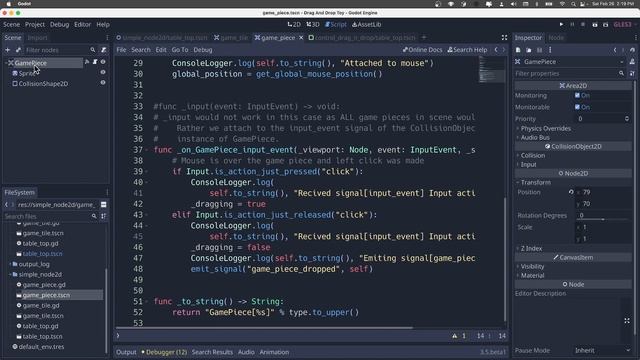Collapse the simple_node2d folder
This screenshot has width=640, height=360.
[x=11, y=274]
